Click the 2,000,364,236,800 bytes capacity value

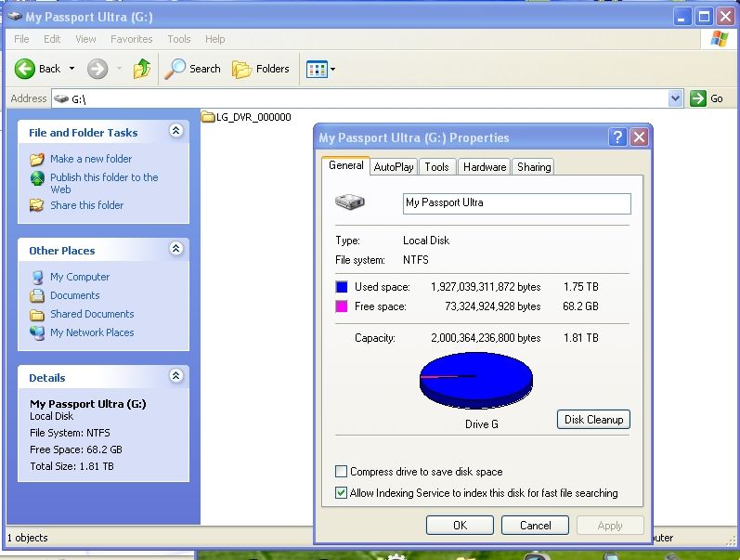pyautogui.click(x=486, y=338)
